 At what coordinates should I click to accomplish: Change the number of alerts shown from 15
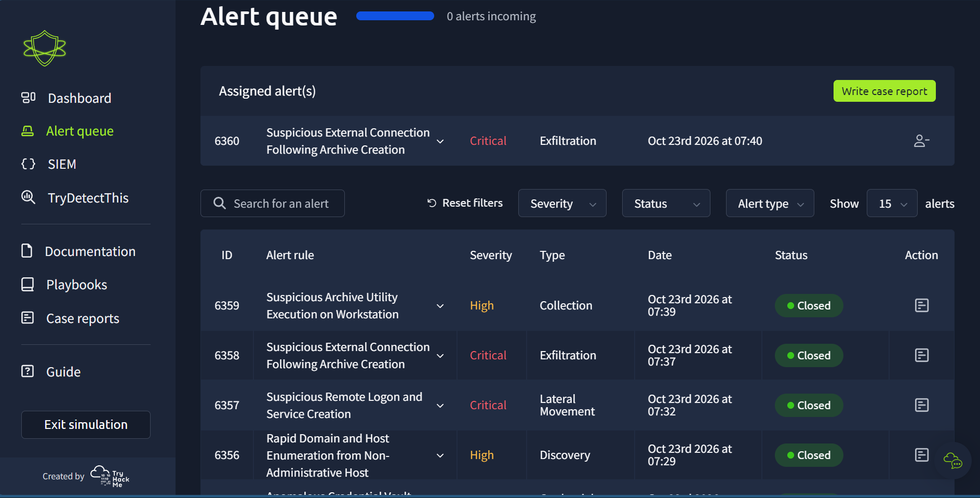pos(892,204)
